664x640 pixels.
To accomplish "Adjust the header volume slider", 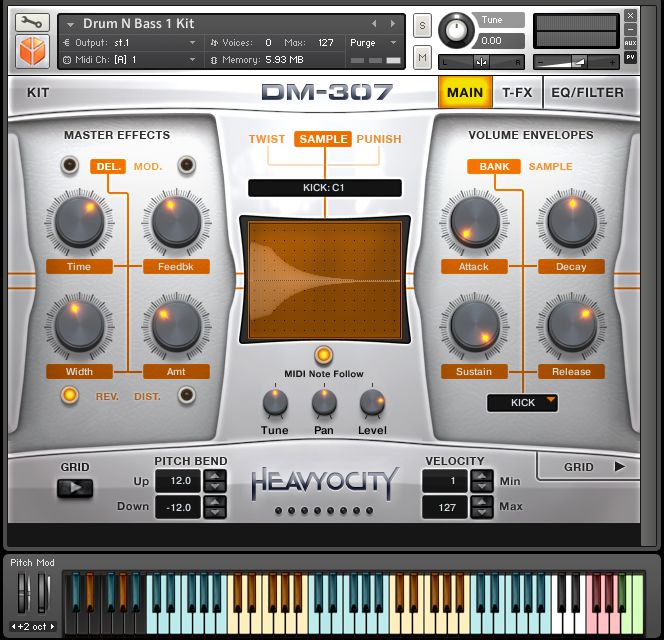I will (576, 62).
